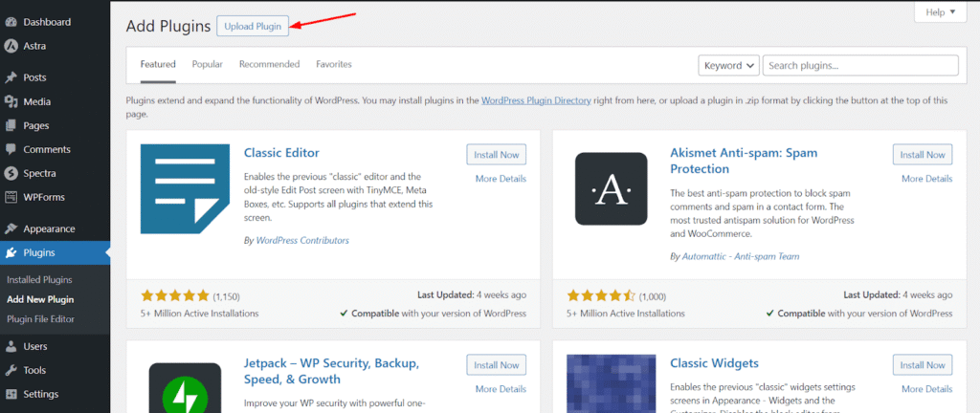The height and width of the screenshot is (413, 980).
Task: Expand the Help panel dropdown
Action: (942, 12)
